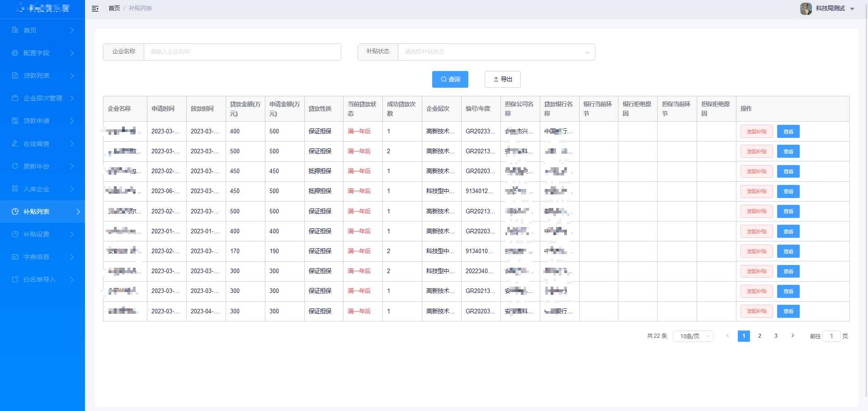Image resolution: width=868 pixels, height=411 pixels.
Task: Go to previous page arrow
Action: (x=727, y=335)
